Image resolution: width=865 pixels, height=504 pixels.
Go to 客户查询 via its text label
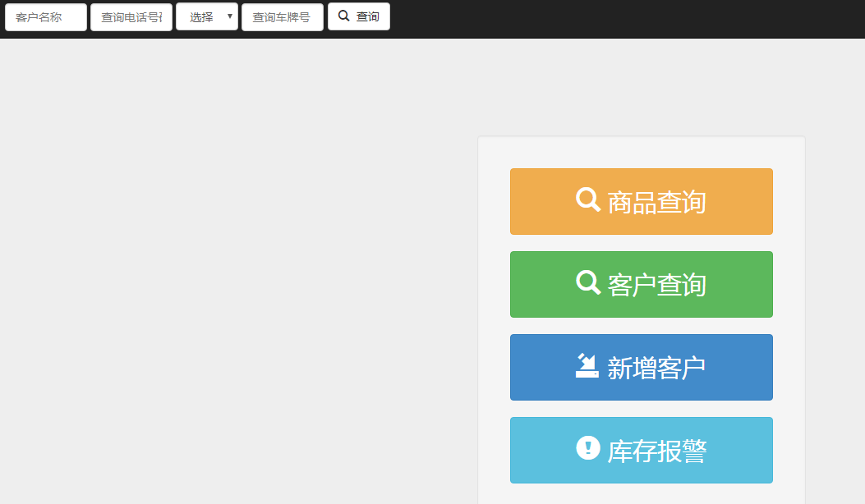(656, 285)
